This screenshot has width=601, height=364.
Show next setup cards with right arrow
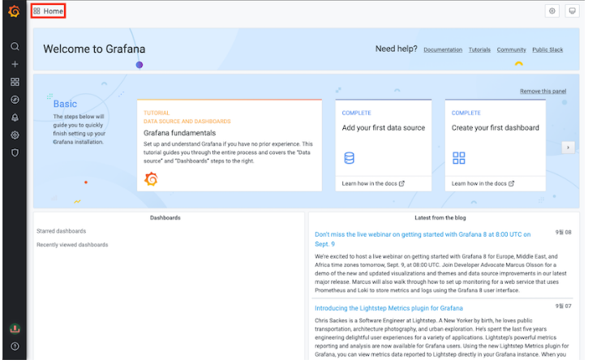coord(568,148)
